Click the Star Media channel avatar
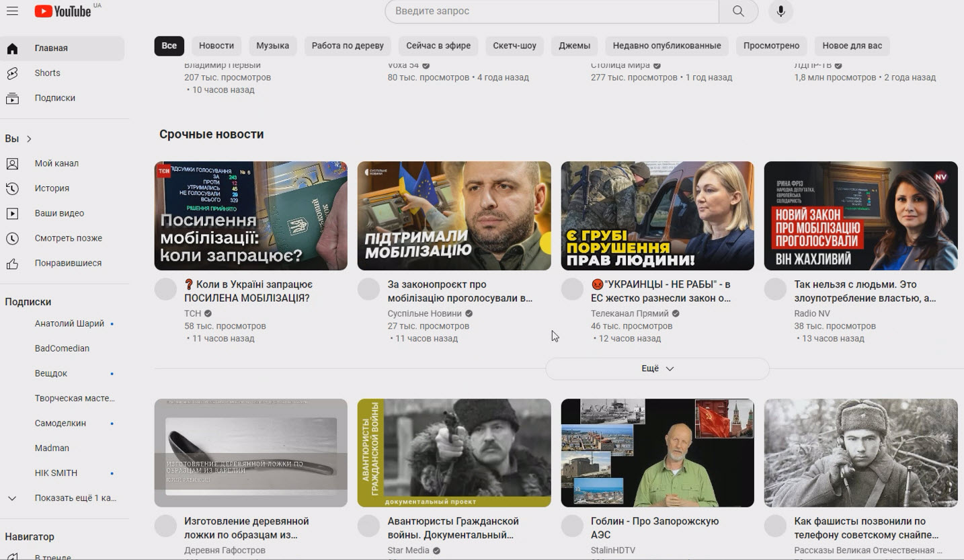Image resolution: width=964 pixels, height=560 pixels. click(368, 526)
